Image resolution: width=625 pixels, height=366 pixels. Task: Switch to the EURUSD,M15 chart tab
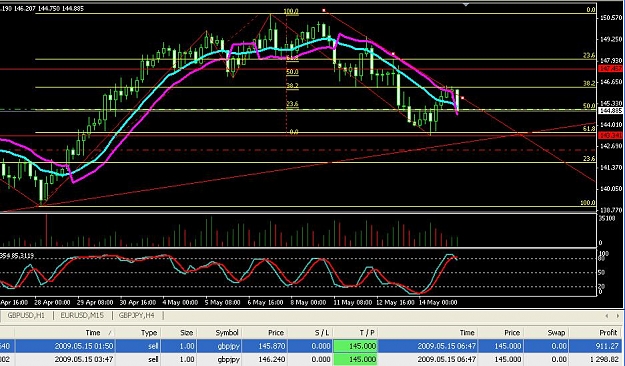click(x=82, y=315)
